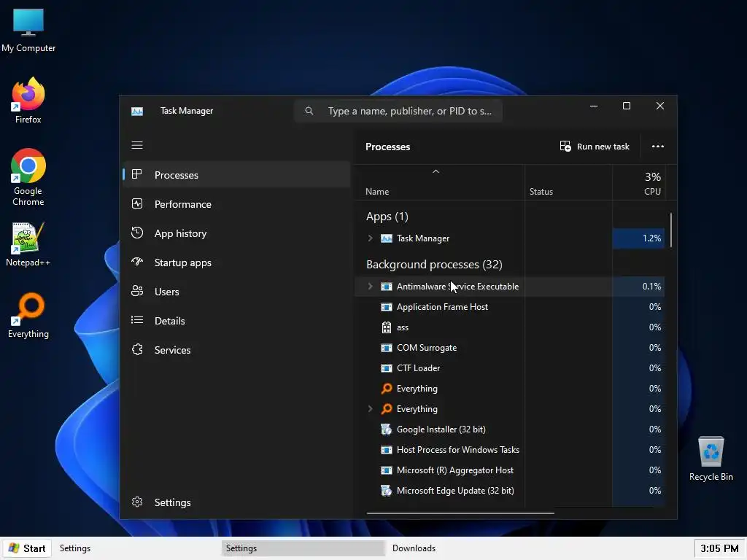Collapse the Background processes (32) group

[x=435, y=264]
